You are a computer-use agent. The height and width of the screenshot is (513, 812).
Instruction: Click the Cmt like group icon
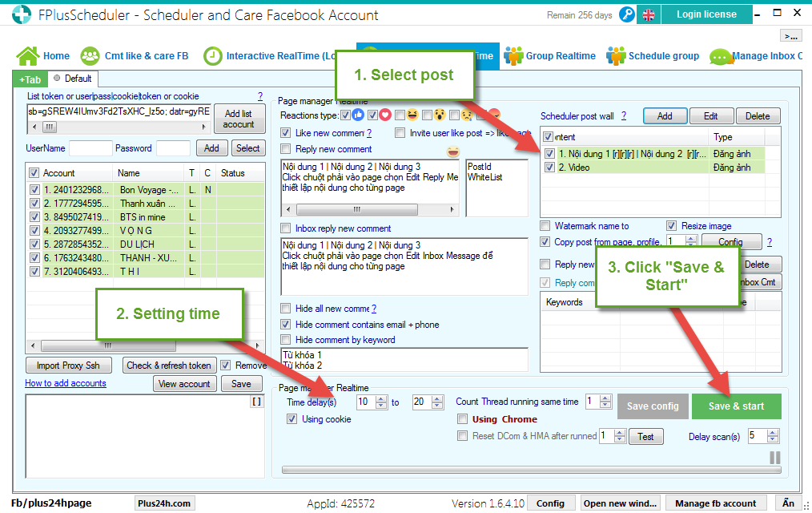point(90,56)
